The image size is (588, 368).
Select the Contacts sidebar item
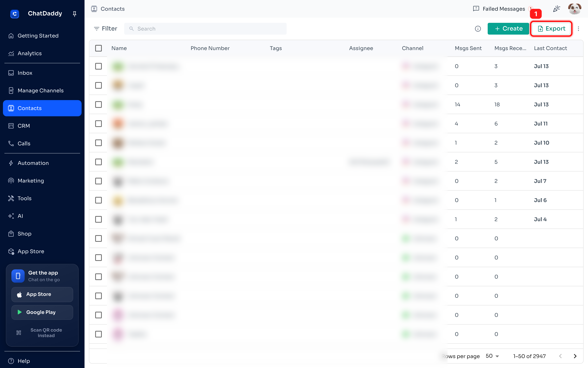[42, 108]
